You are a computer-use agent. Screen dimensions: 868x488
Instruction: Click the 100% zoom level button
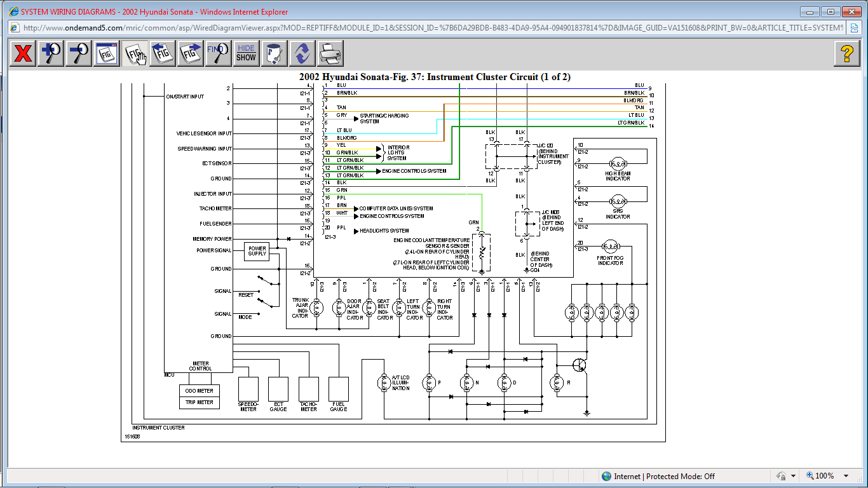tap(820, 476)
